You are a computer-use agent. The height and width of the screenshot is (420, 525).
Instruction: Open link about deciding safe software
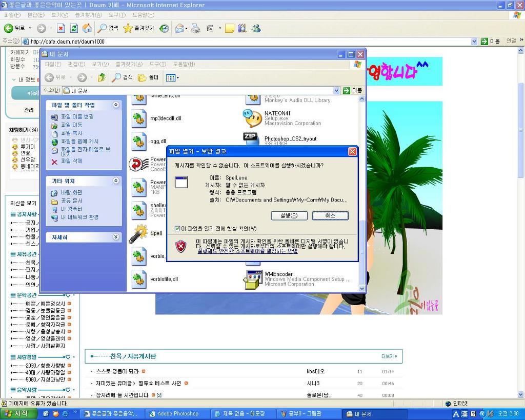pos(248,251)
